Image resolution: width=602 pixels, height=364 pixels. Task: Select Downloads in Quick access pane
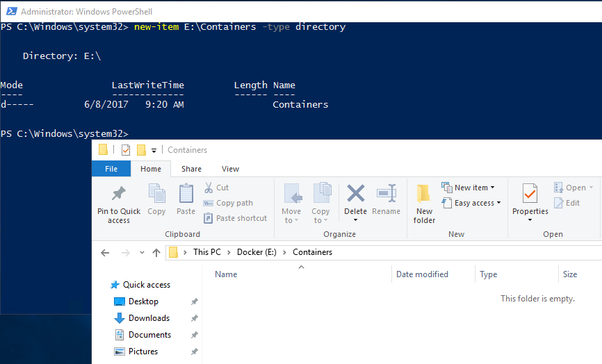coord(149,318)
